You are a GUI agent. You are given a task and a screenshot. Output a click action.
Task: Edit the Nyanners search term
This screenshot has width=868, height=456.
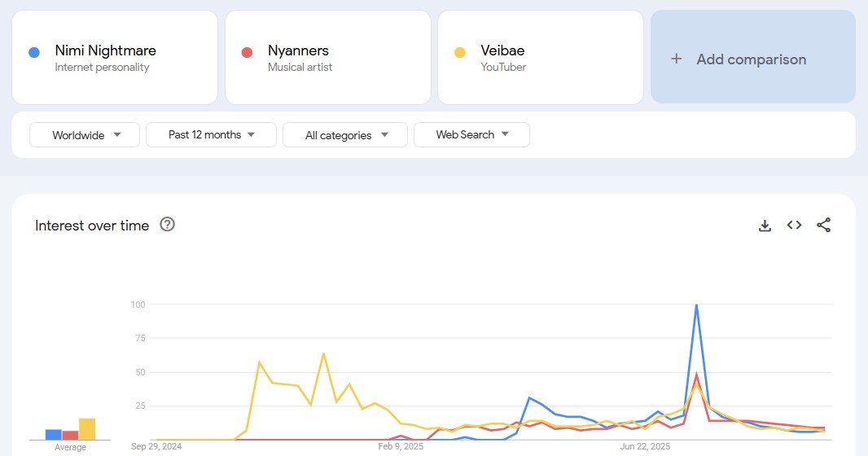[x=298, y=50]
